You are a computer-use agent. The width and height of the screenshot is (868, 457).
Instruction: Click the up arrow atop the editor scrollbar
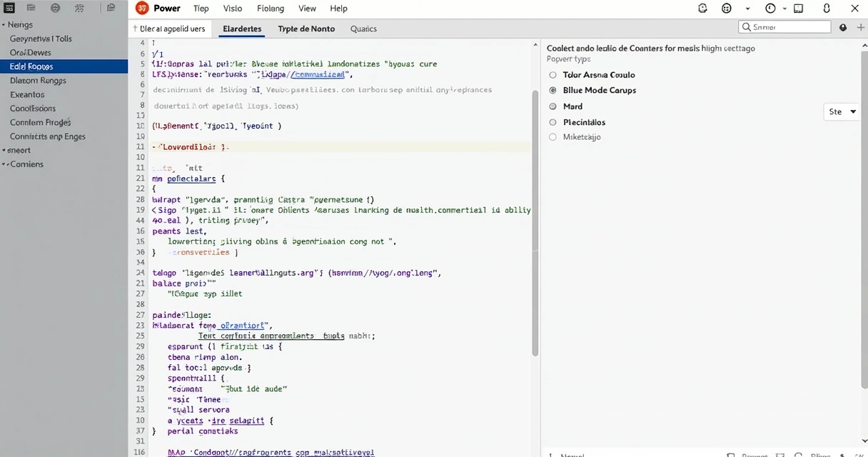tap(535, 45)
